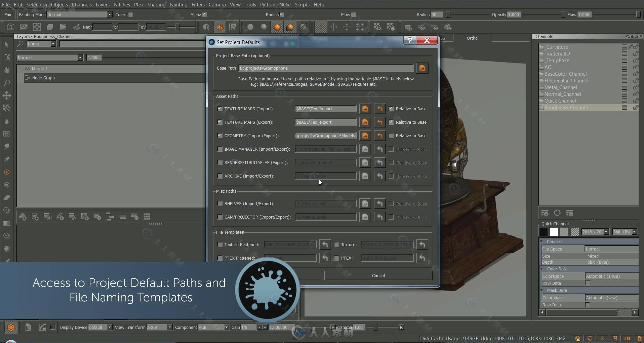The image size is (644, 343).
Task: Open the Shading menu
Action: pos(156,5)
